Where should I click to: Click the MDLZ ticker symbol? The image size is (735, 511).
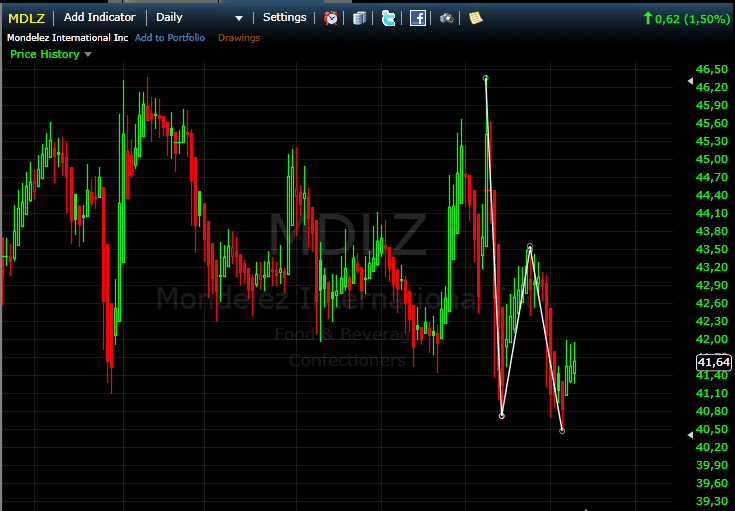(x=26, y=18)
